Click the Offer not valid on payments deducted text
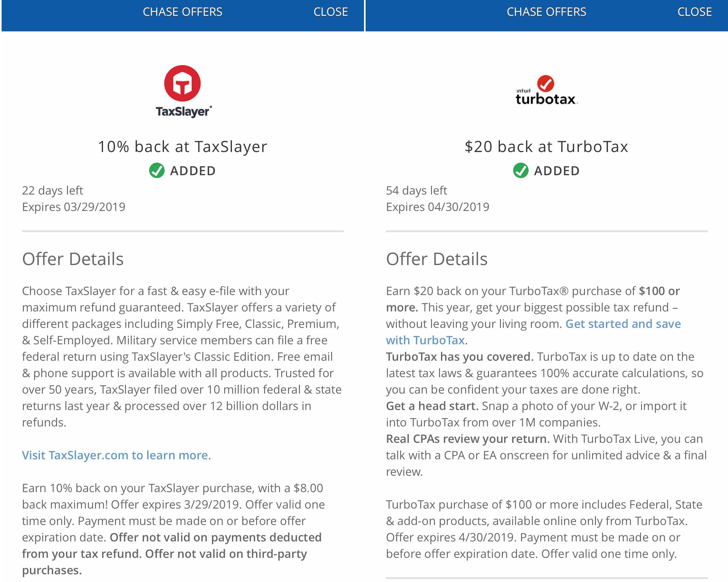 pos(216,538)
